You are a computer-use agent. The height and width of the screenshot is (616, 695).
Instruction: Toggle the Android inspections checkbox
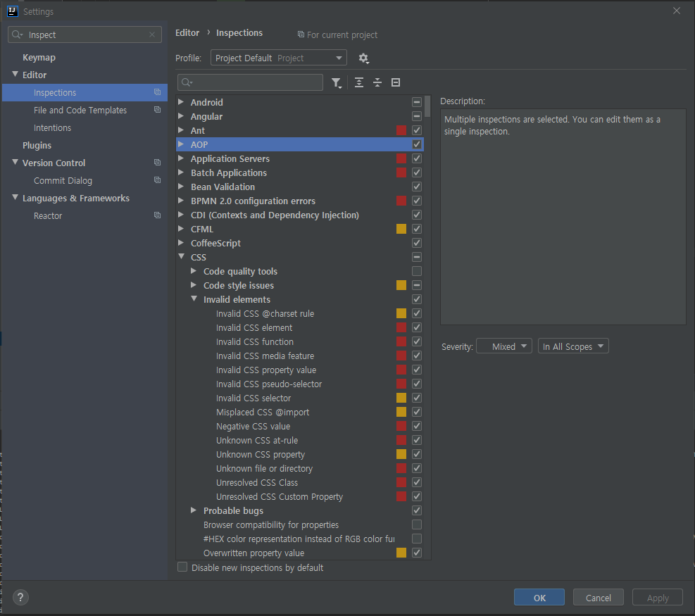[x=417, y=102]
